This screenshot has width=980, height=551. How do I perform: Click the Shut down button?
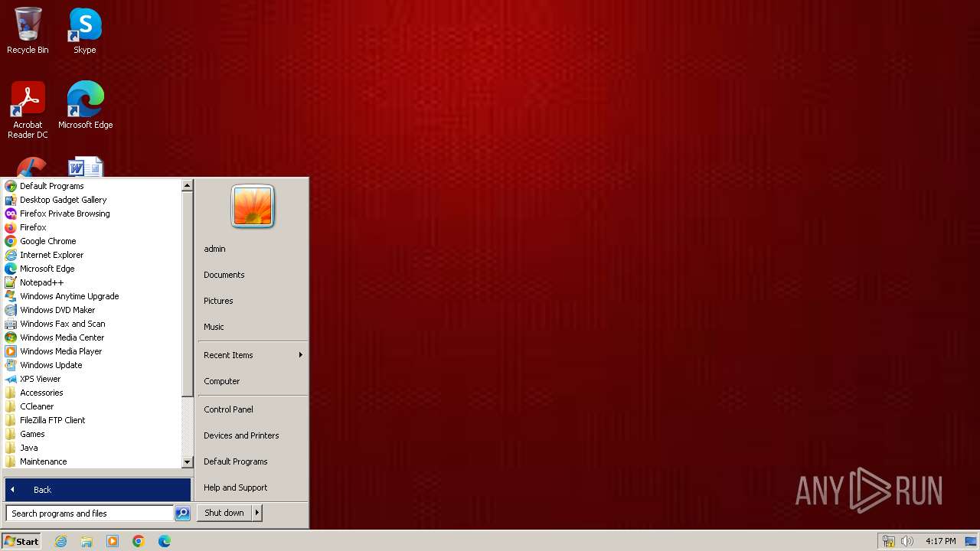224,513
